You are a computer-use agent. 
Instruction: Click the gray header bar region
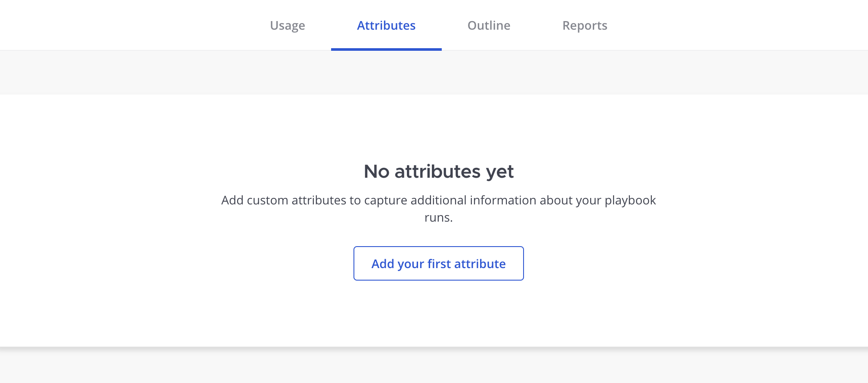434,72
